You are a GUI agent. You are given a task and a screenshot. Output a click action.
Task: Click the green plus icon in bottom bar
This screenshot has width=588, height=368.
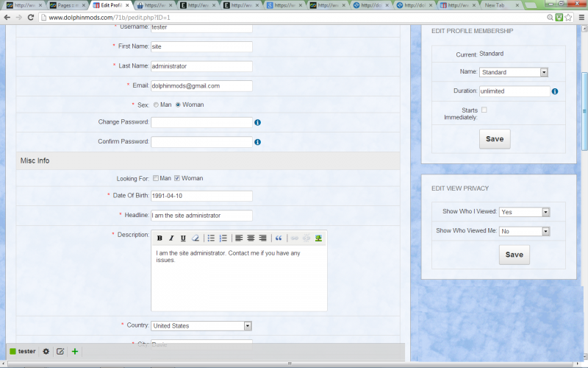[x=75, y=352]
